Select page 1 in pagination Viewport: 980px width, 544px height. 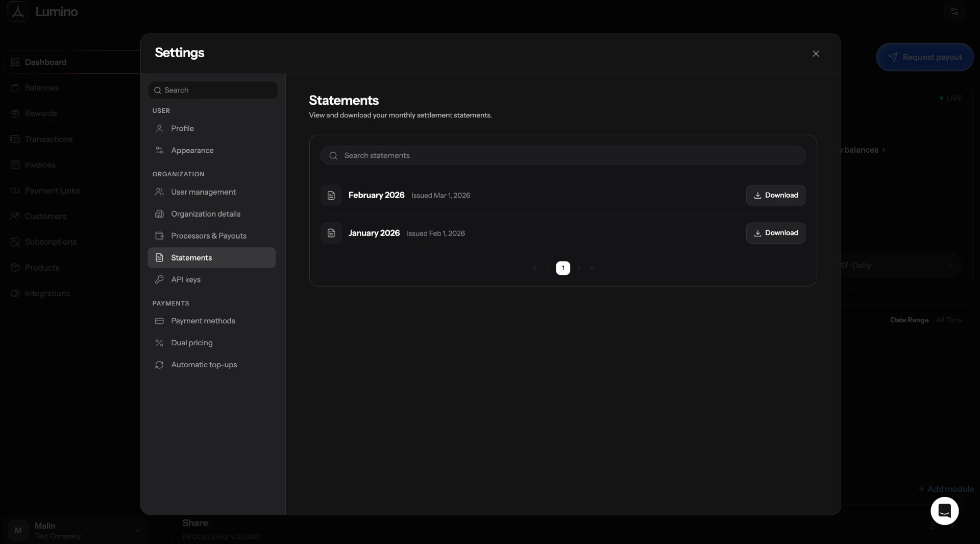point(563,268)
